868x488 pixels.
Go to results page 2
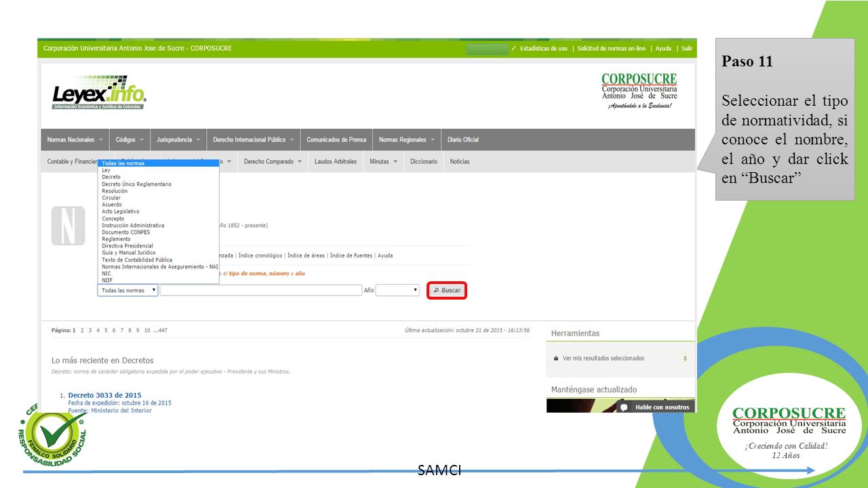point(82,330)
